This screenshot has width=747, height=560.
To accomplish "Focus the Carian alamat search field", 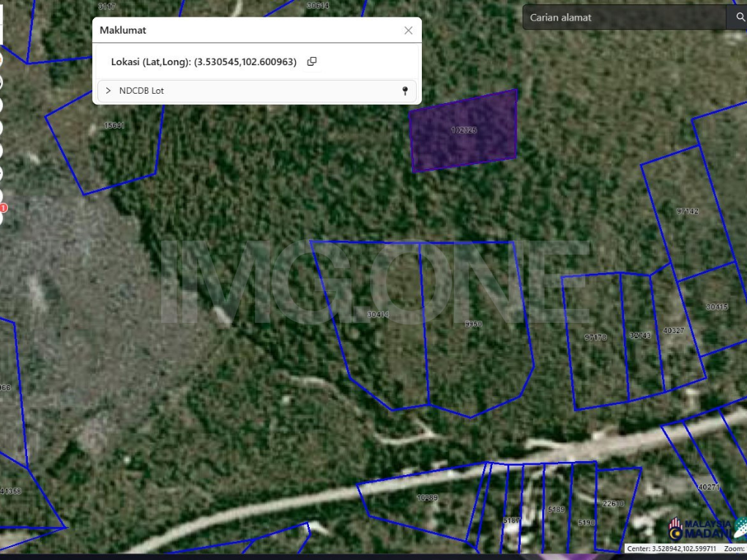I will pyautogui.click(x=624, y=18).
